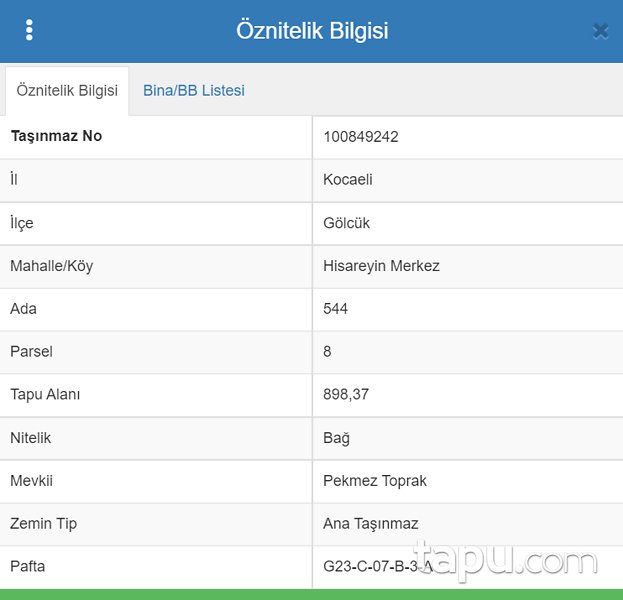Click the Tapu Alanı label

(45, 395)
